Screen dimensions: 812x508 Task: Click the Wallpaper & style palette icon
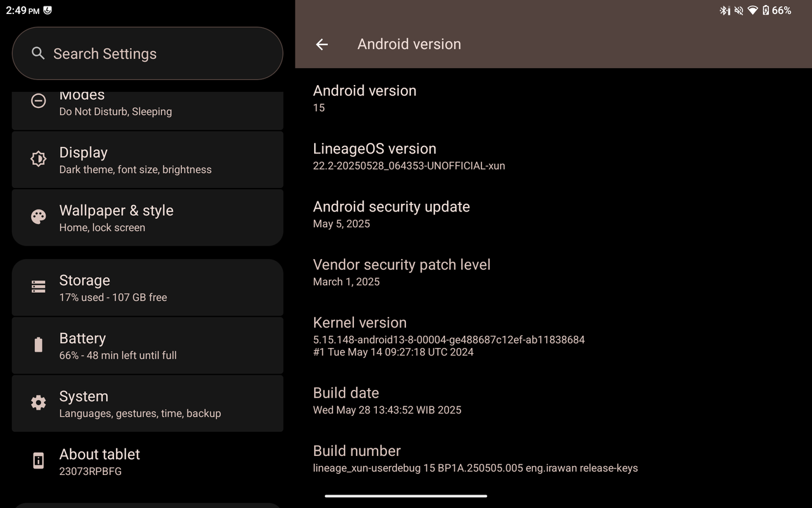coord(38,217)
